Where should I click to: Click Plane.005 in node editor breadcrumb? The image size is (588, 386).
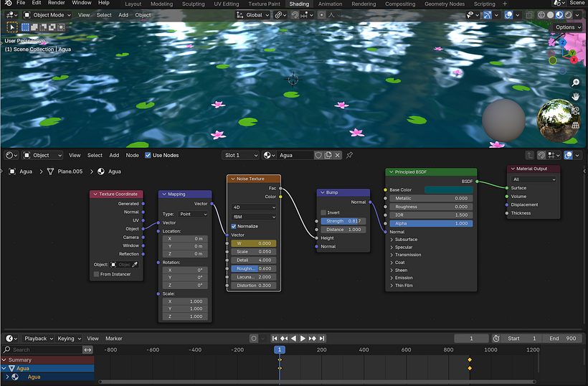tap(70, 171)
